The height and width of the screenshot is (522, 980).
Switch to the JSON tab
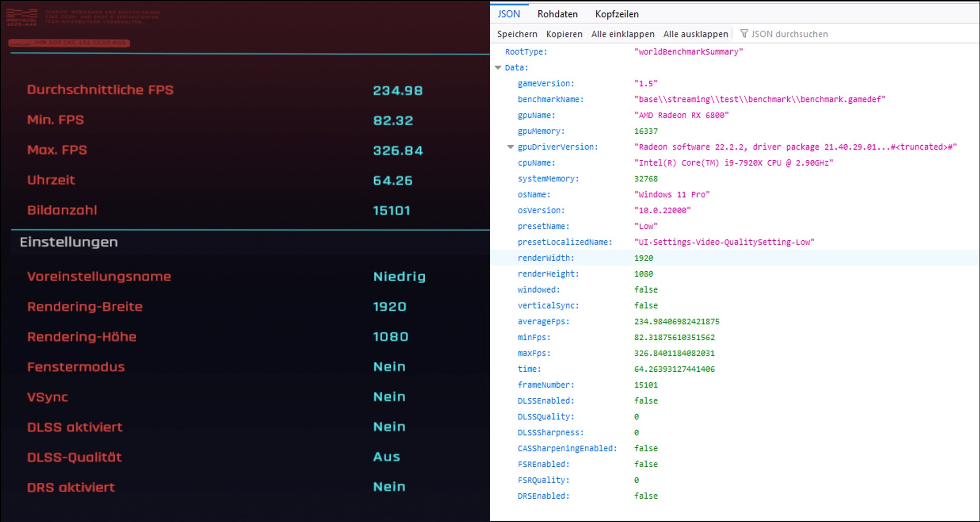pyautogui.click(x=509, y=14)
